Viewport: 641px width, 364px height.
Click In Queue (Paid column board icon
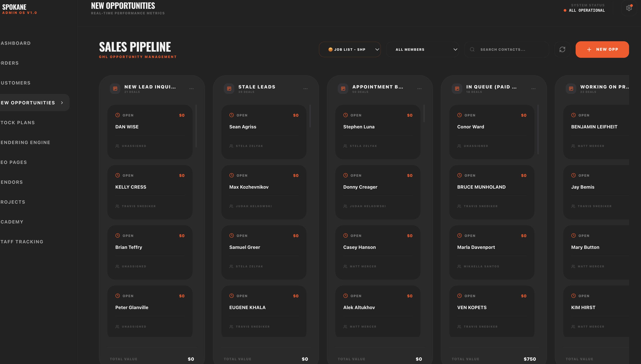(x=457, y=88)
